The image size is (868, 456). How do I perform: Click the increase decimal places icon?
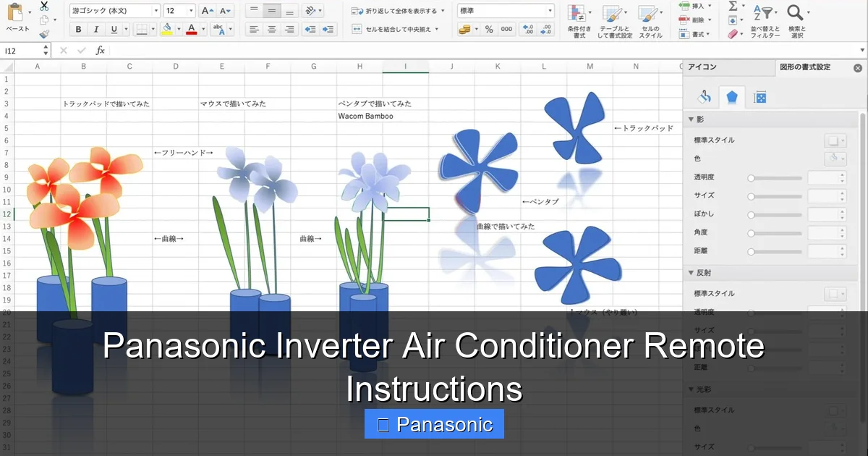click(x=529, y=29)
